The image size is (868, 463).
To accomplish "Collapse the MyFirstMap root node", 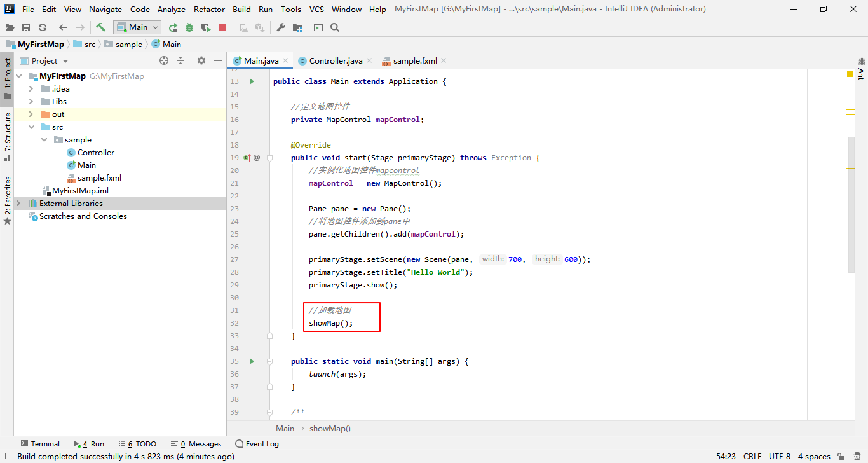I will click(x=19, y=76).
